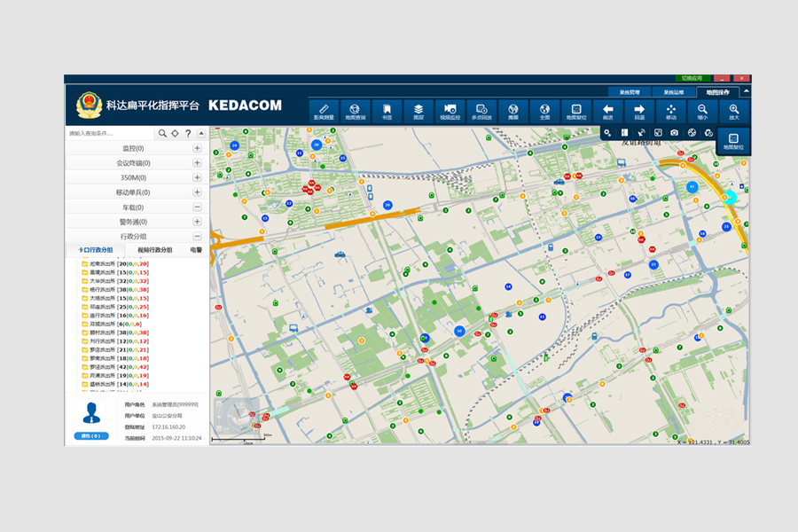Expand the 警务通(0) section
This screenshot has width=798, height=532.
click(197, 222)
